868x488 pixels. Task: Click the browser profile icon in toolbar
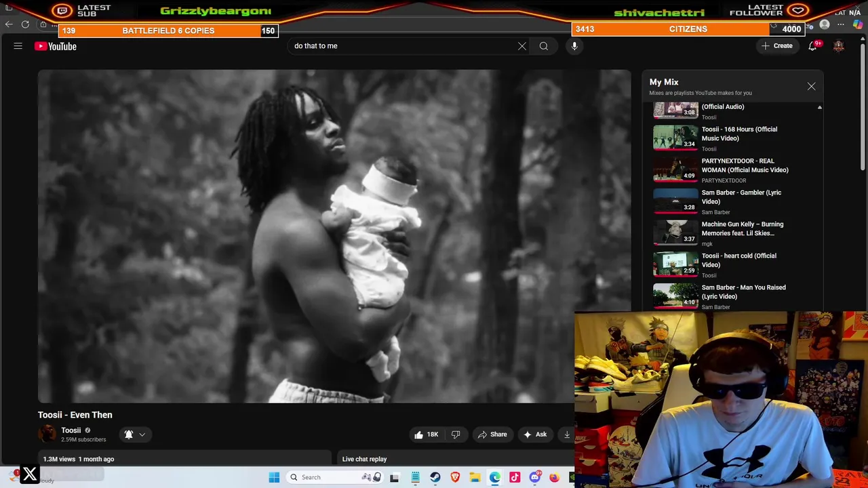click(x=825, y=25)
